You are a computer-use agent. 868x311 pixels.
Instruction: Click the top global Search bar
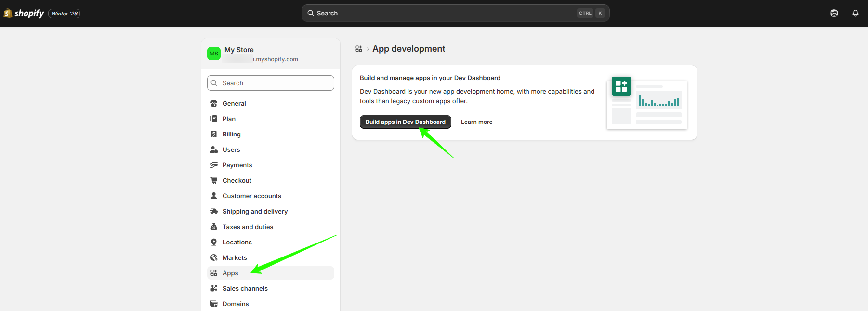tap(443, 13)
